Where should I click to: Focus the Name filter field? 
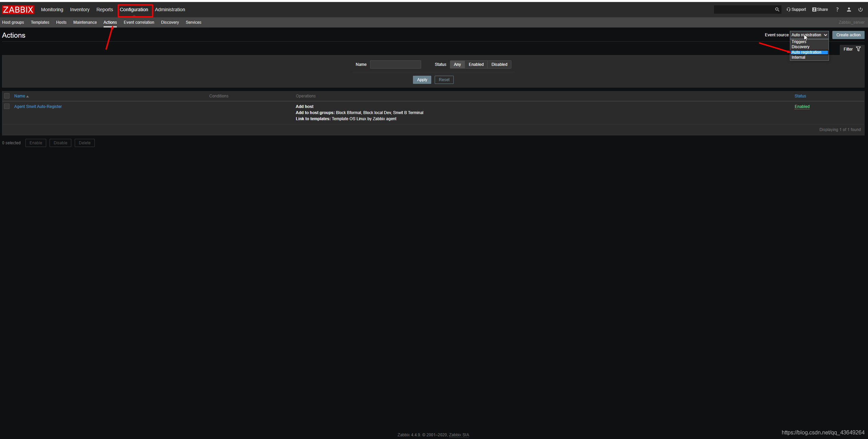(x=395, y=65)
